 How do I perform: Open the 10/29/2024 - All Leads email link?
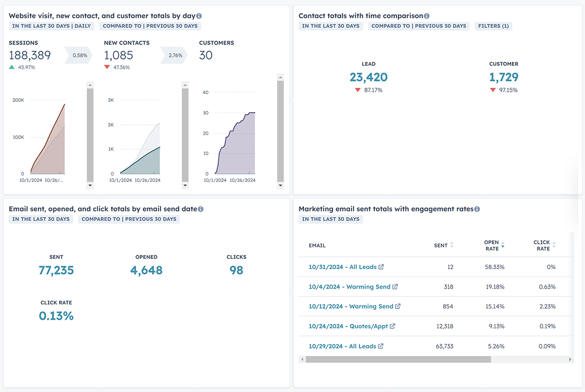click(342, 346)
